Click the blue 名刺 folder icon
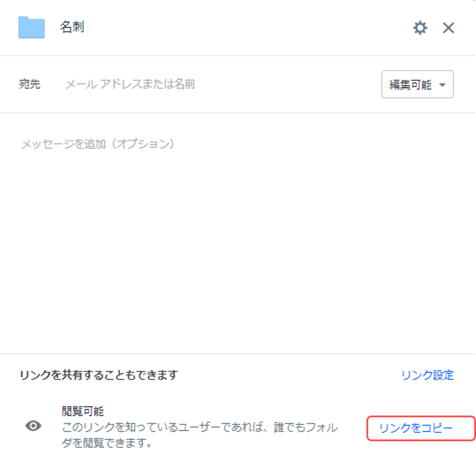Viewport: 476px width, 470px height. point(32,28)
